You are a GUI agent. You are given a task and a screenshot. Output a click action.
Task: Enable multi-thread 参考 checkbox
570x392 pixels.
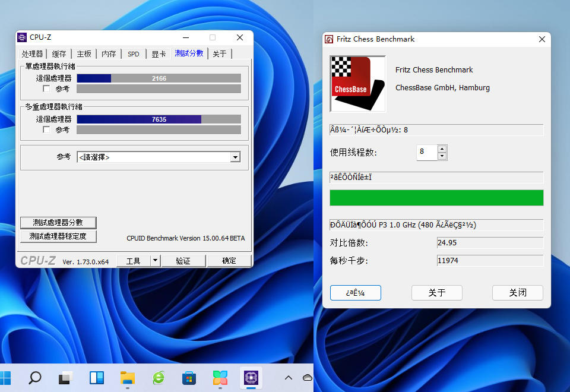(46, 129)
